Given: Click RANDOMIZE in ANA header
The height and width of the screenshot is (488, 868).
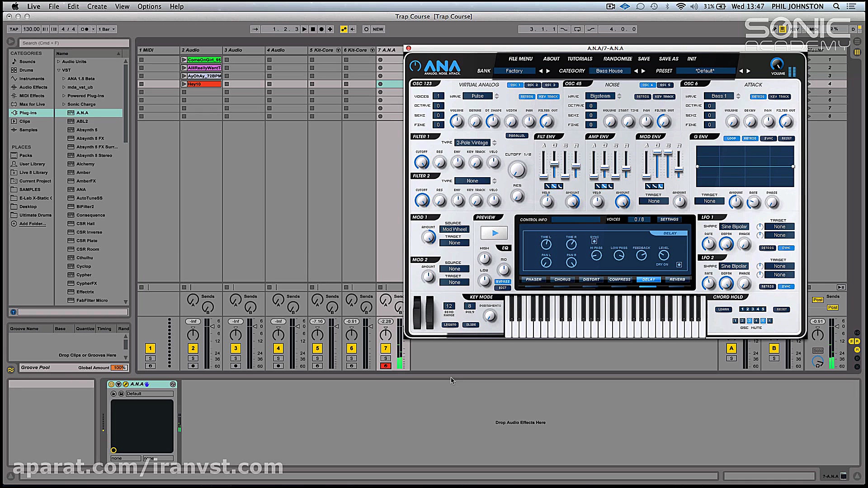Looking at the screenshot, I should point(617,59).
